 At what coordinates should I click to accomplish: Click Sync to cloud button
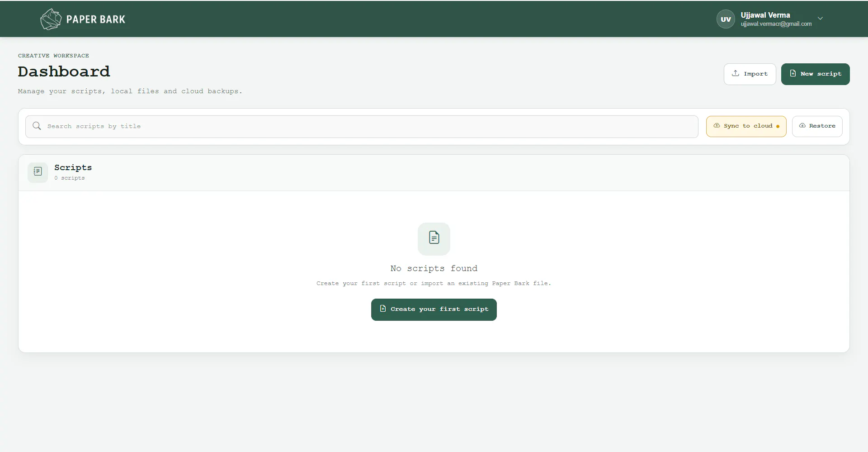click(746, 126)
